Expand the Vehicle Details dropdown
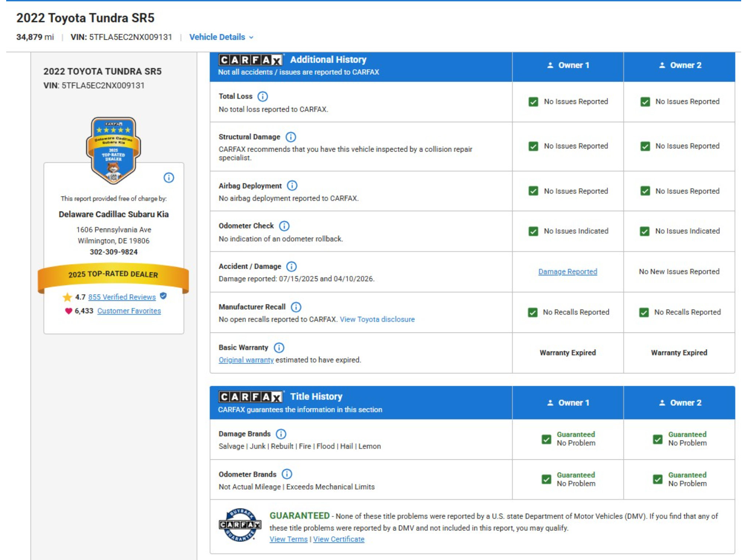The width and height of the screenshot is (747, 560). pyautogui.click(x=221, y=37)
